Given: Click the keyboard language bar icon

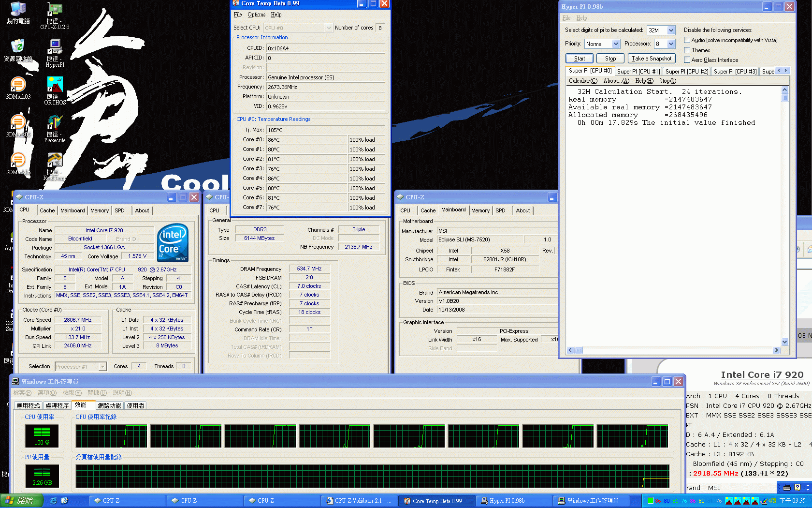Looking at the screenshot, I should coord(787,487).
